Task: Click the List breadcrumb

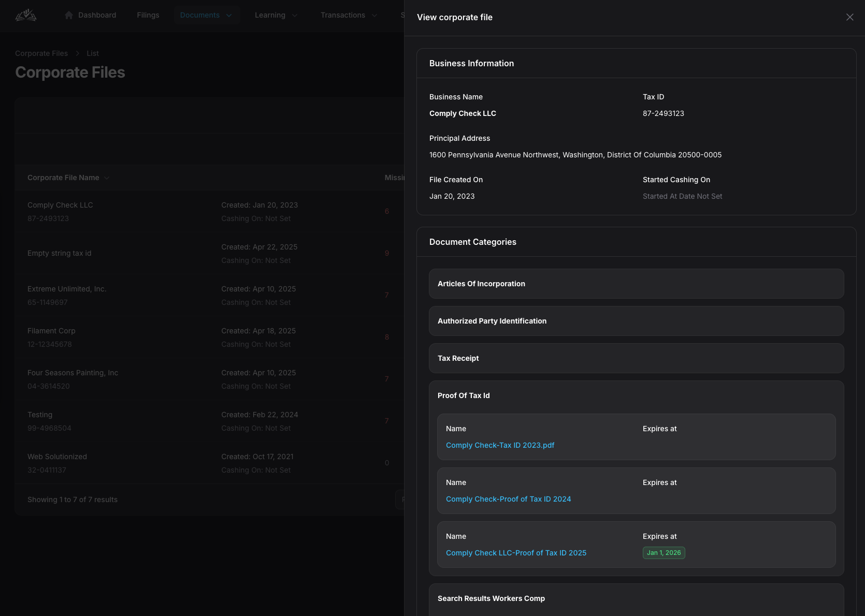Action: click(x=93, y=53)
